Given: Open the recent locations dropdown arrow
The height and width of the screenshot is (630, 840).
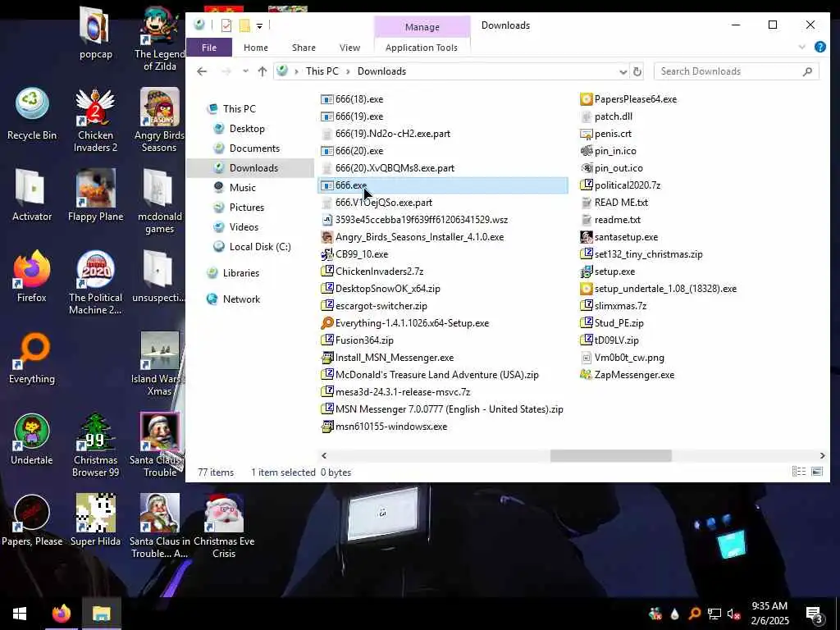Looking at the screenshot, I should (245, 71).
